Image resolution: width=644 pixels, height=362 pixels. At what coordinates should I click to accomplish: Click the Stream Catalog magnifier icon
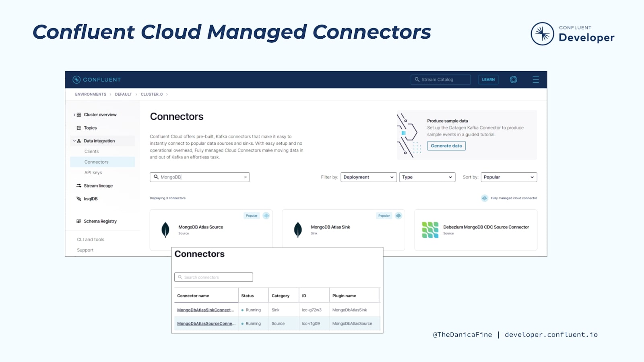pos(417,80)
